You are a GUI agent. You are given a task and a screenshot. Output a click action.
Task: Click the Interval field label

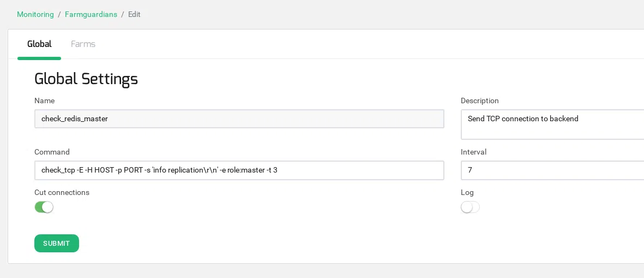[473, 152]
